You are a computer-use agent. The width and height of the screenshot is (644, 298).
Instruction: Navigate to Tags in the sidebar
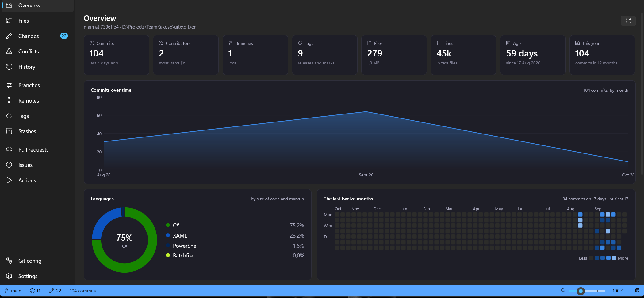[x=37, y=116]
